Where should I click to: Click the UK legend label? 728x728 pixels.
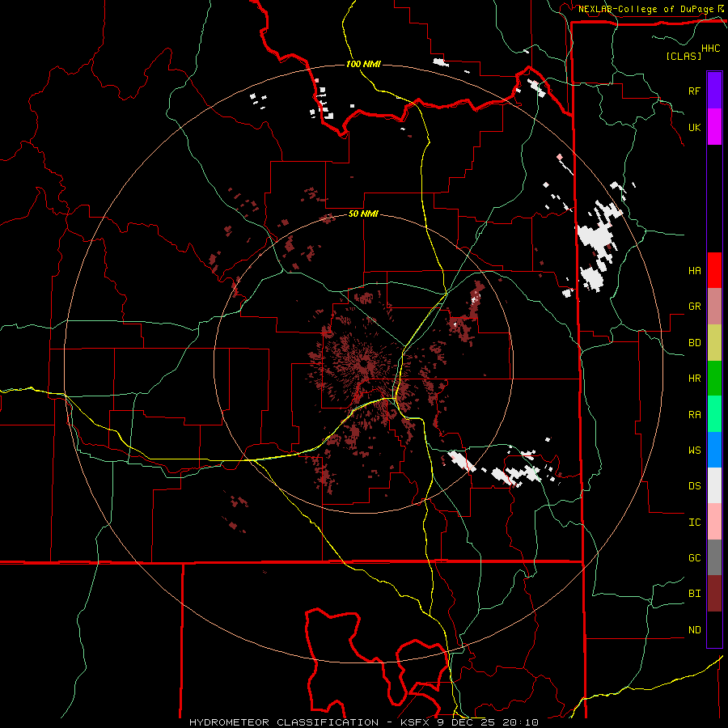tap(694, 127)
